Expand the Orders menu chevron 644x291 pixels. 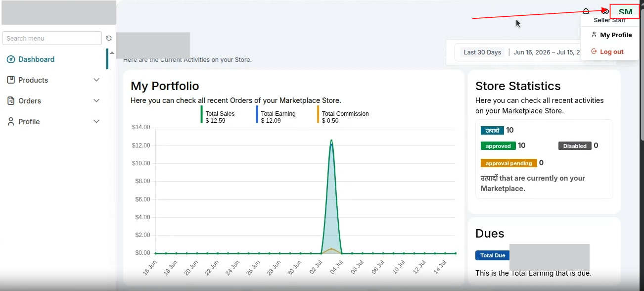(96, 100)
